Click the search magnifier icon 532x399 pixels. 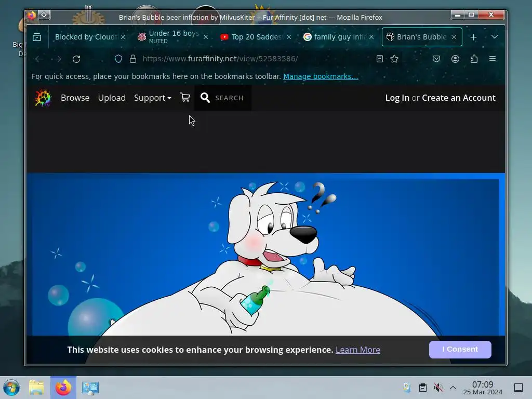tap(205, 98)
